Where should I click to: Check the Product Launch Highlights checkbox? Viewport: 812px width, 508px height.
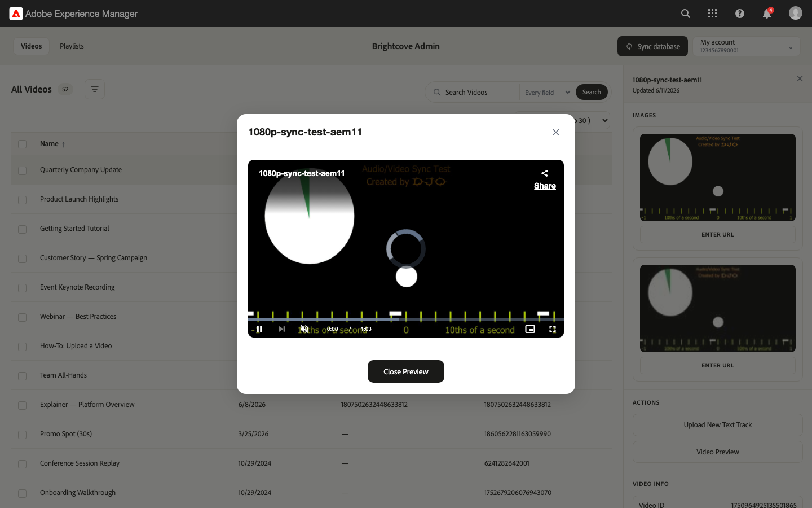pos(23,199)
